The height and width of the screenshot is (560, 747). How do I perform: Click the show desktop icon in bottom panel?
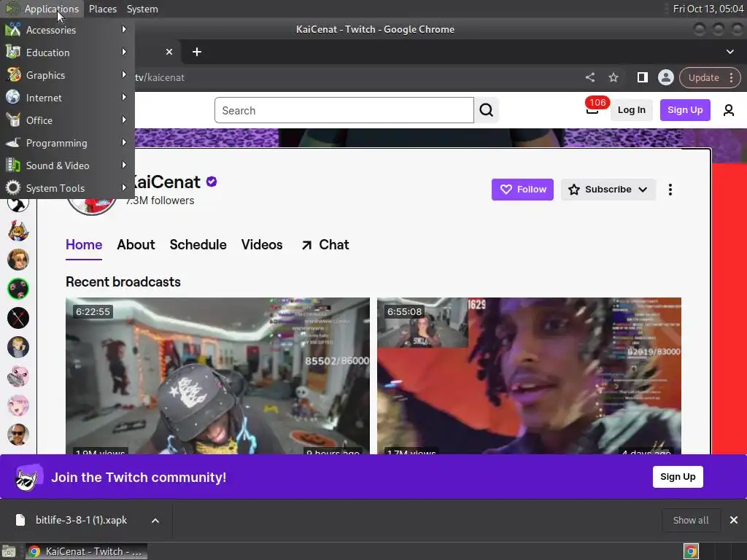pyautogui.click(x=9, y=551)
